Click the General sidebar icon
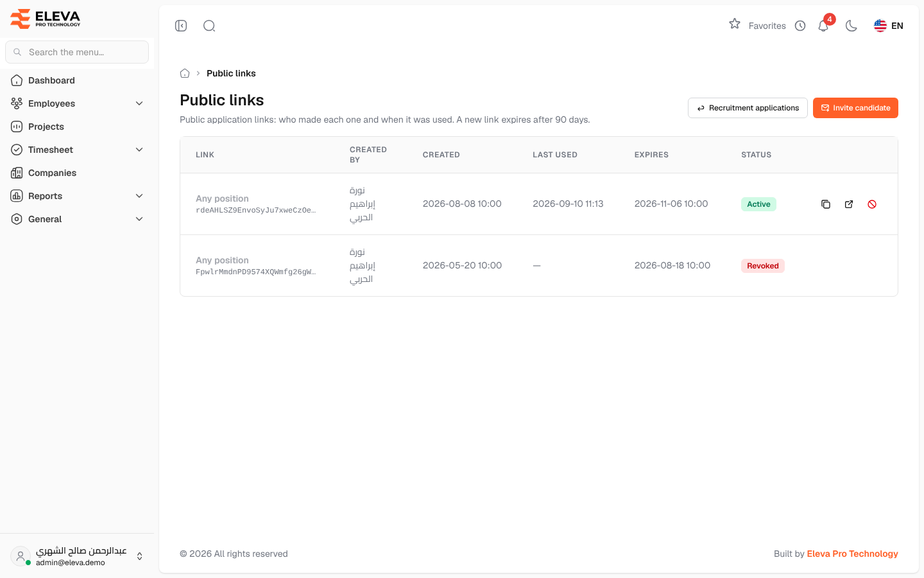Screen dimensions: 924x578 17,219
